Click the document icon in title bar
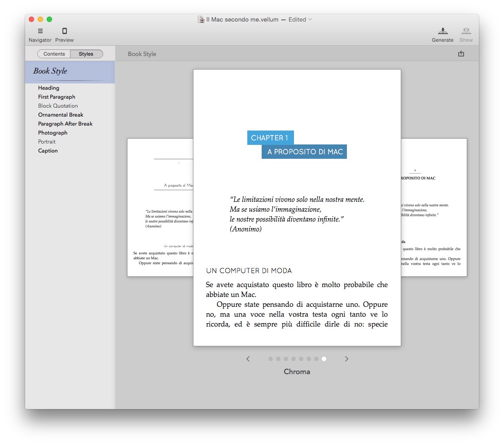This screenshot has height=445, width=504. pyautogui.click(x=201, y=20)
